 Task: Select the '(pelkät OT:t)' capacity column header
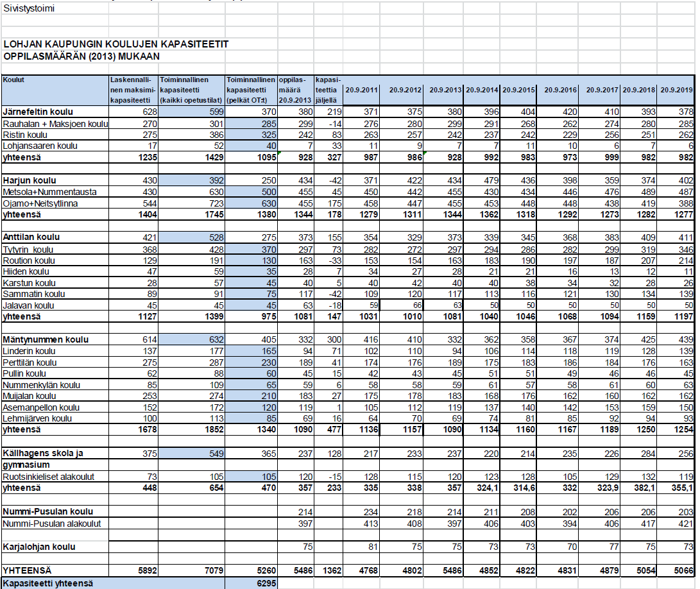pyautogui.click(x=251, y=90)
